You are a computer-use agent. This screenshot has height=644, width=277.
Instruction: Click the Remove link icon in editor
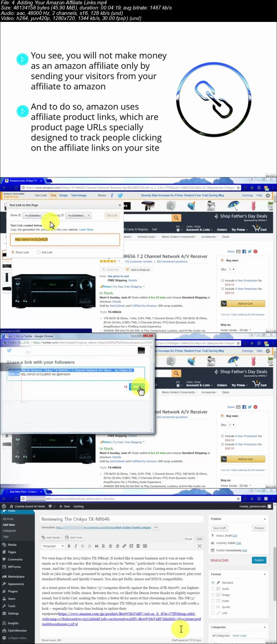point(131,546)
